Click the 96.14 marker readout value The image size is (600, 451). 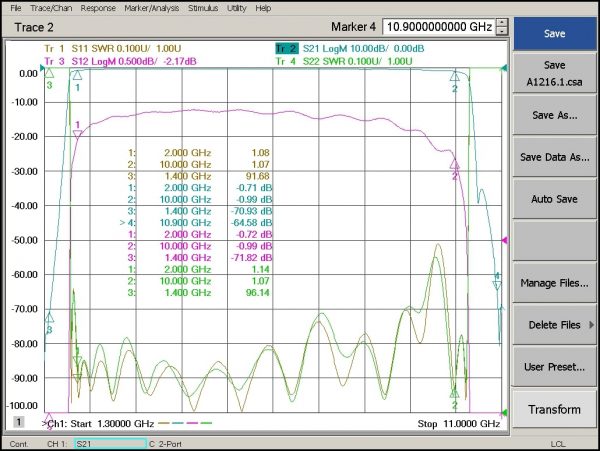pos(258,293)
